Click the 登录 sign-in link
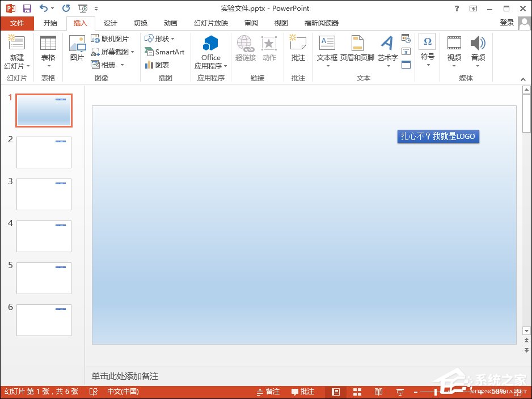 [x=506, y=23]
